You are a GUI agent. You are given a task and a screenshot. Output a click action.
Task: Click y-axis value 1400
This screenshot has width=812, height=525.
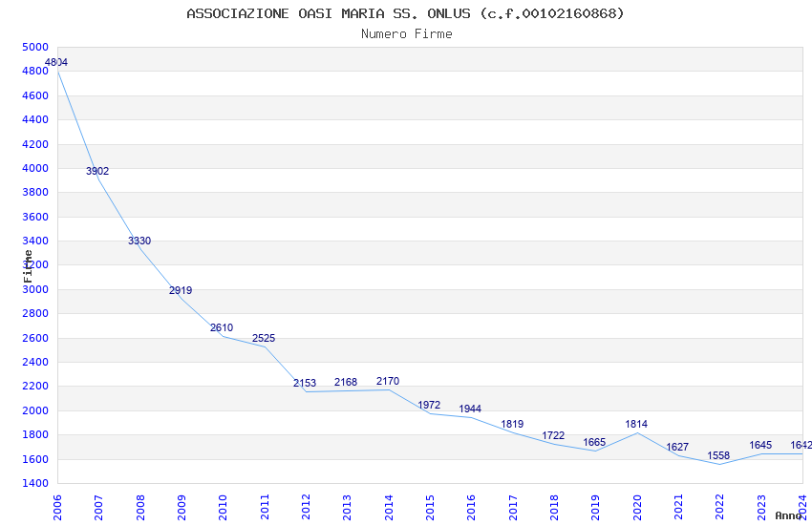[35, 483]
